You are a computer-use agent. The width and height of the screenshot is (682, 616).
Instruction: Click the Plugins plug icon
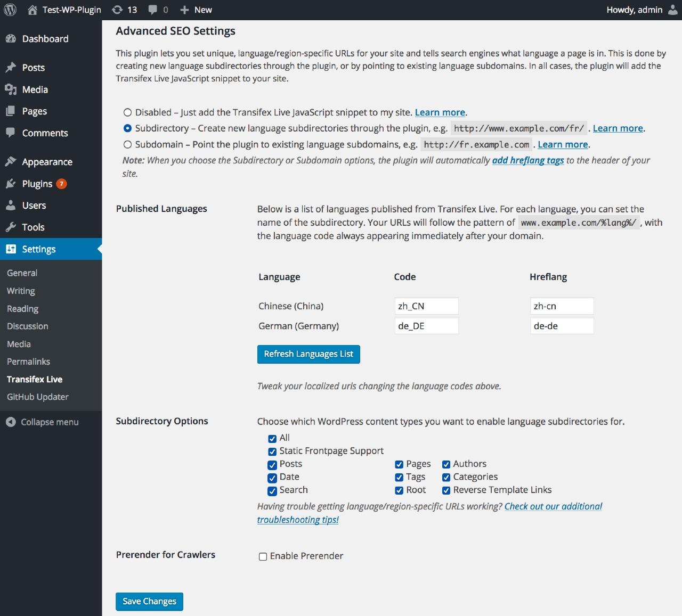[x=11, y=183]
